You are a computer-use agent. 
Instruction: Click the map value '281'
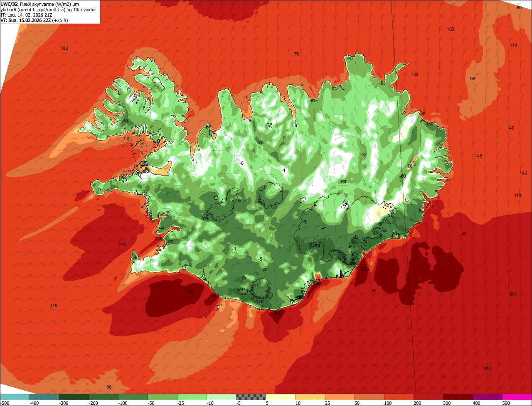[513, 294]
